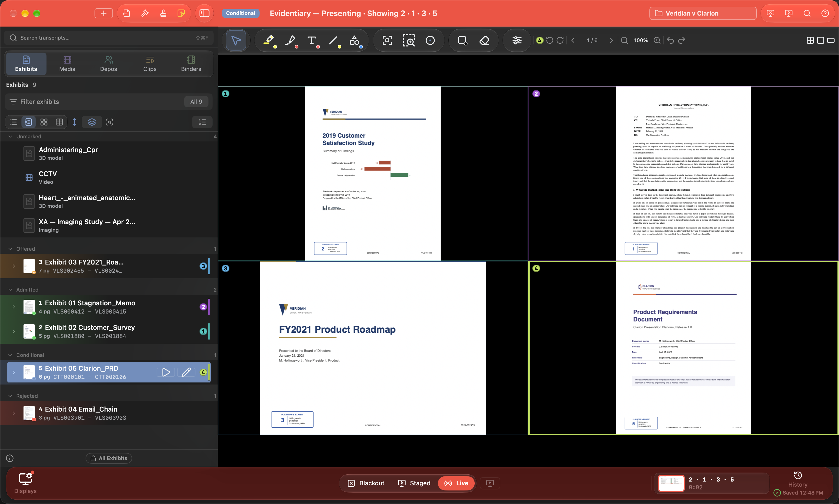
Task: Select the Text annotation tool
Action: (x=312, y=40)
